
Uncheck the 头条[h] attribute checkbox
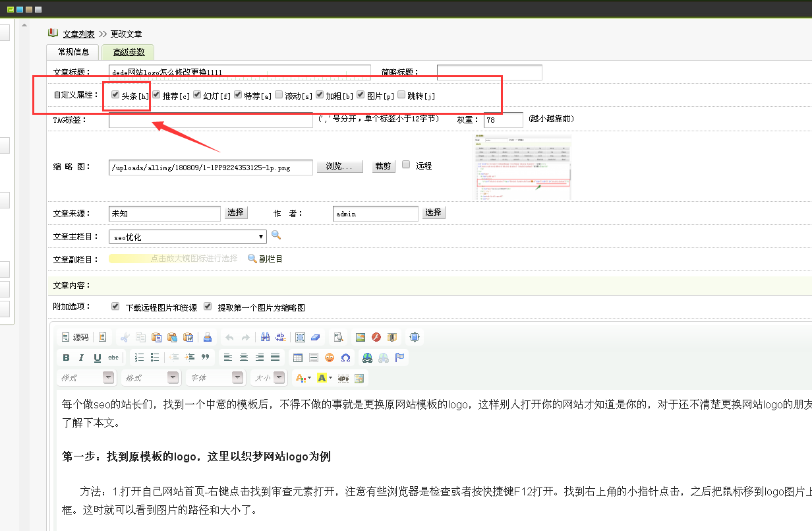(x=115, y=95)
